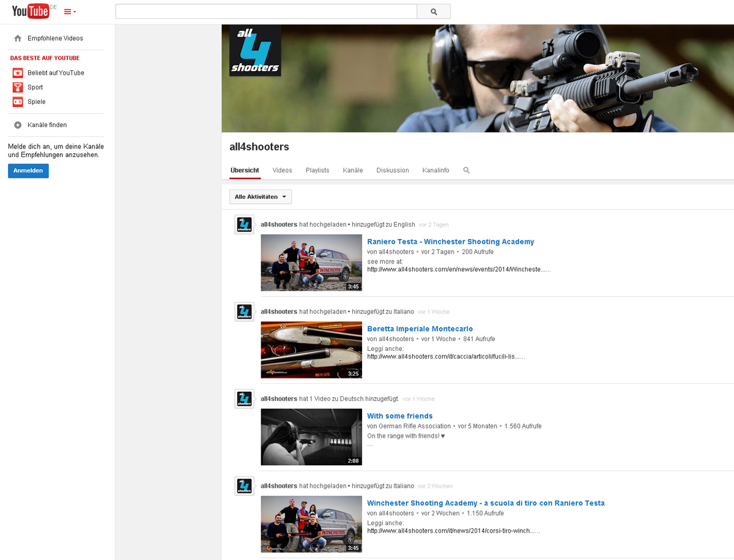734x560 pixels.
Task: Open all4shooters.com/it/caccia/articoli link
Action: click(x=446, y=356)
